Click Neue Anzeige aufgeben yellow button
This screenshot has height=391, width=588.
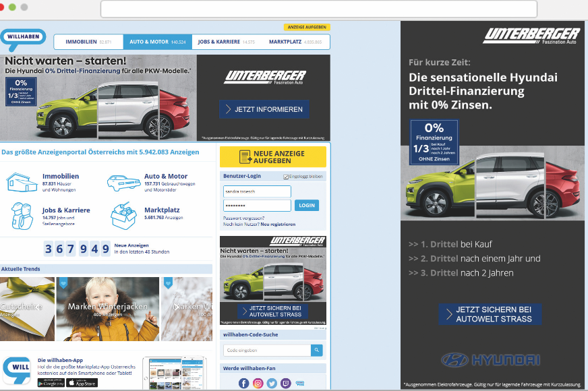click(273, 156)
